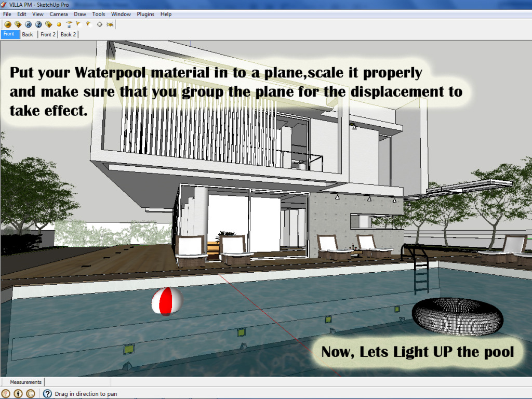
Task: Create a V-Ray rectangle light
Action: click(x=69, y=24)
